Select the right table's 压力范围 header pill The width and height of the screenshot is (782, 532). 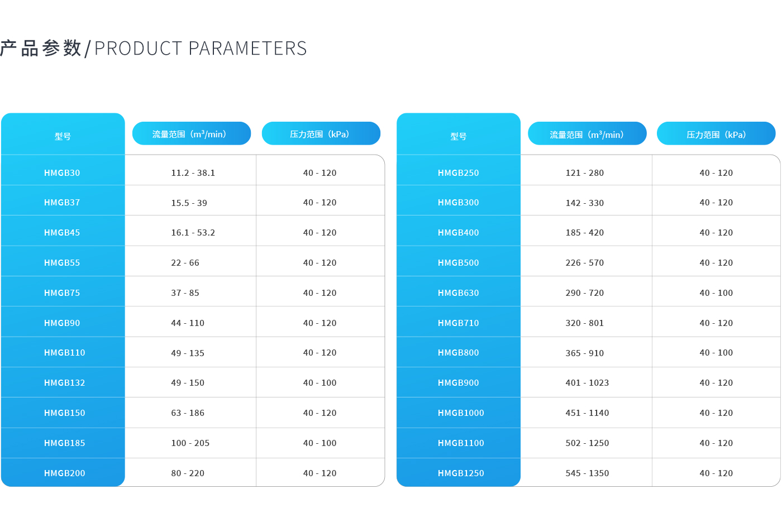(x=716, y=133)
